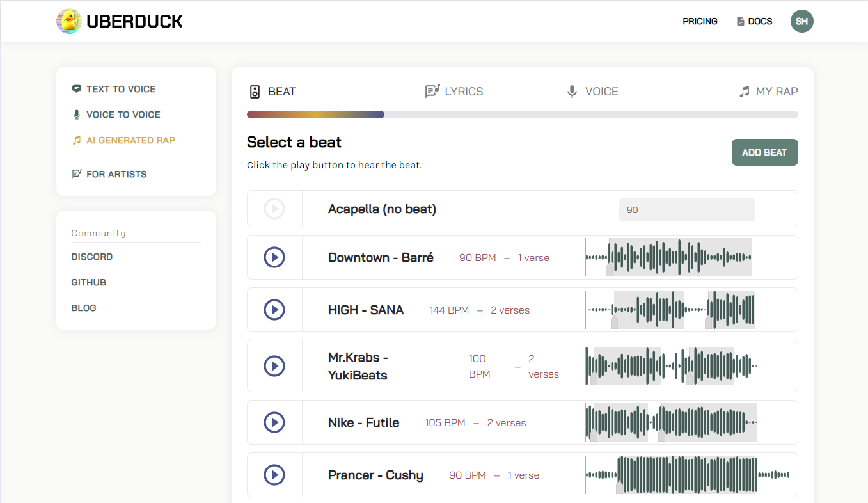Click the Nike - Futile waveform
868x503 pixels.
(671, 422)
